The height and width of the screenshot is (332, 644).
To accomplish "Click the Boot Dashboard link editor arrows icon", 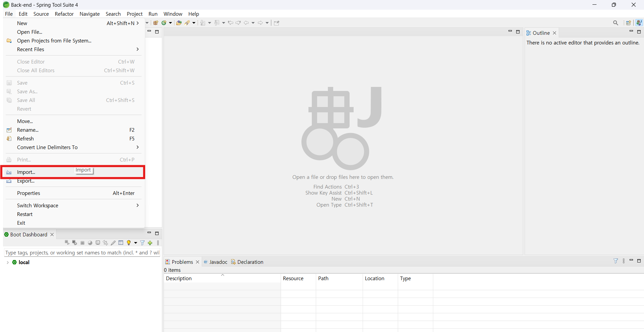I will 105,243.
